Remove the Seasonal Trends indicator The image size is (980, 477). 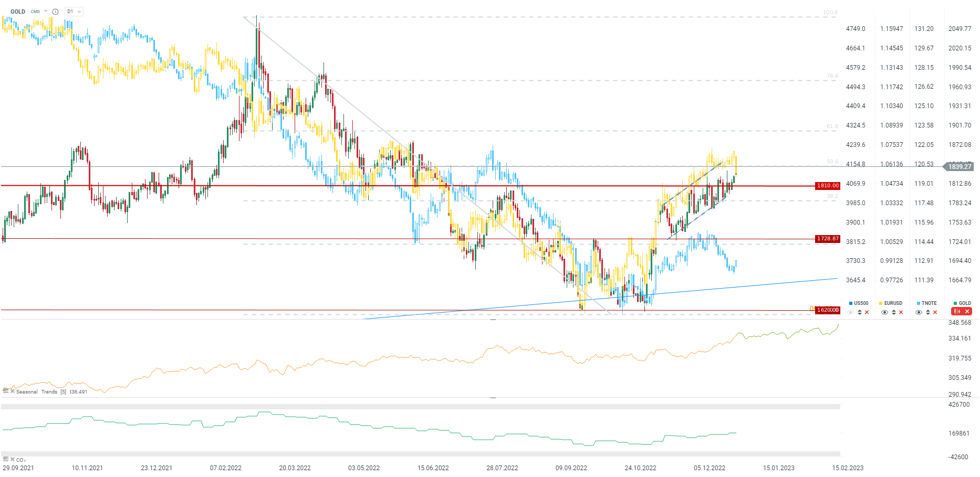(13, 391)
